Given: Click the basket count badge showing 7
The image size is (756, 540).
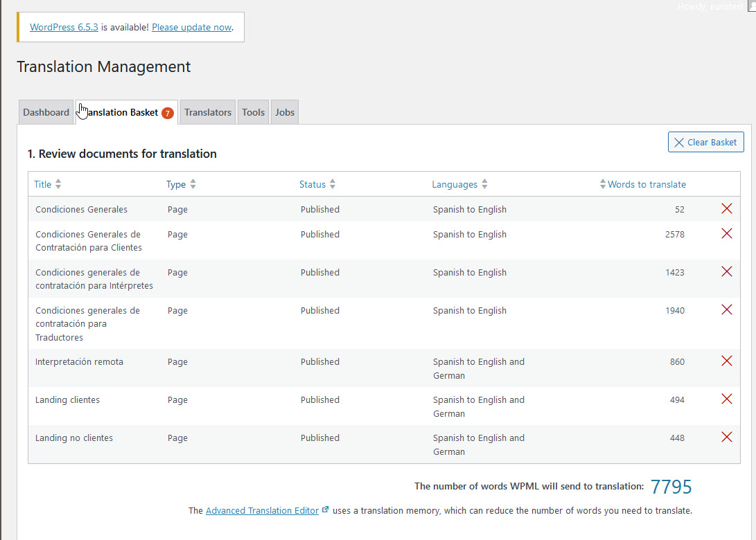Looking at the screenshot, I should click(x=167, y=113).
